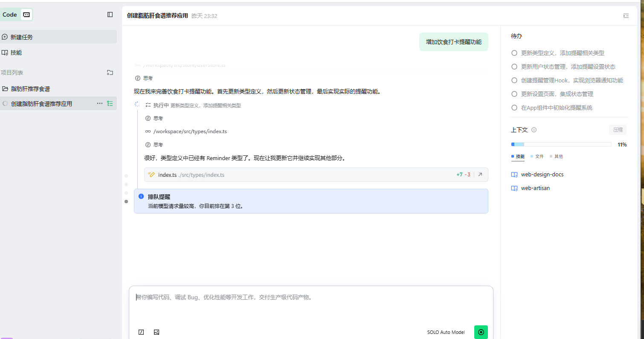
Task: Check the 更新用户状态管理 todo circle
Action: coord(514,67)
